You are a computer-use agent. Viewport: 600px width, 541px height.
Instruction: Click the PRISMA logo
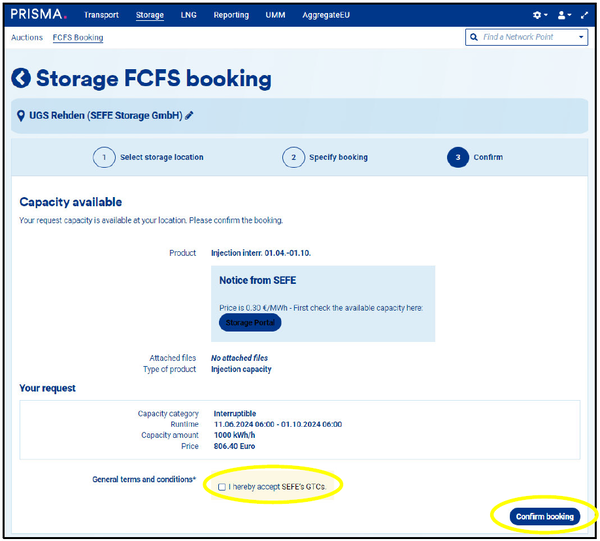pyautogui.click(x=39, y=15)
